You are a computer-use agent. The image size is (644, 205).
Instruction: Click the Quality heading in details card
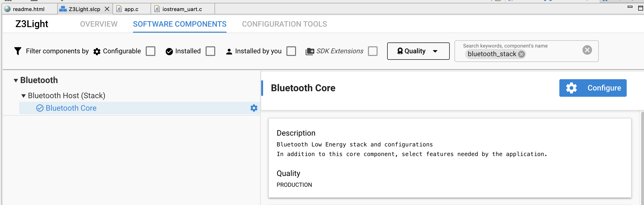288,173
